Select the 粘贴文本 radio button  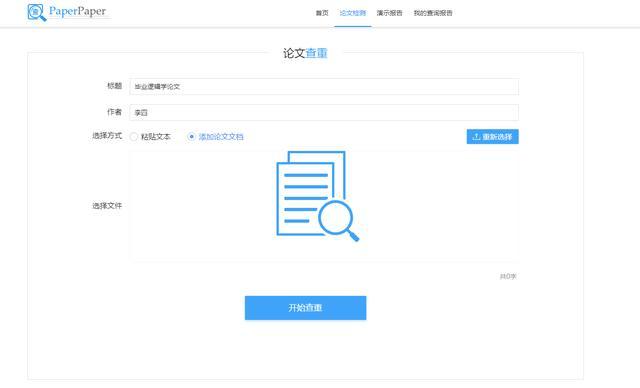pyautogui.click(x=134, y=137)
